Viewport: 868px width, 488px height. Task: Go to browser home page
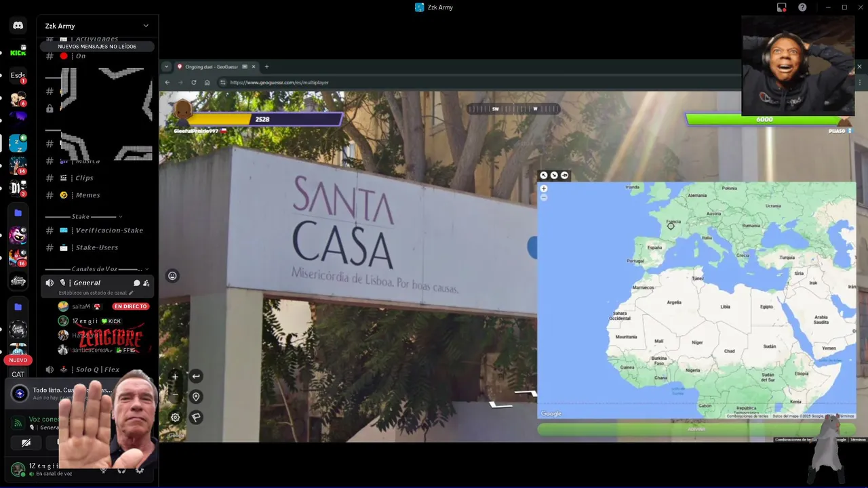click(x=207, y=83)
